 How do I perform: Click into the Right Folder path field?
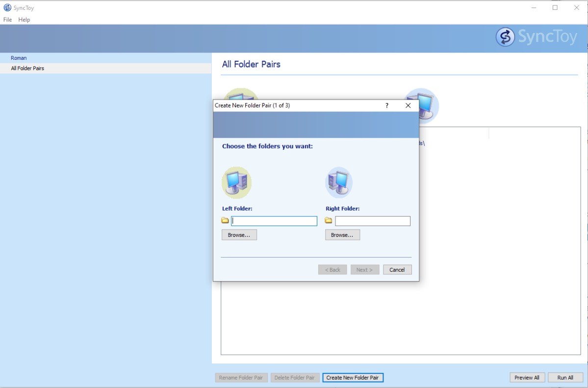(373, 221)
